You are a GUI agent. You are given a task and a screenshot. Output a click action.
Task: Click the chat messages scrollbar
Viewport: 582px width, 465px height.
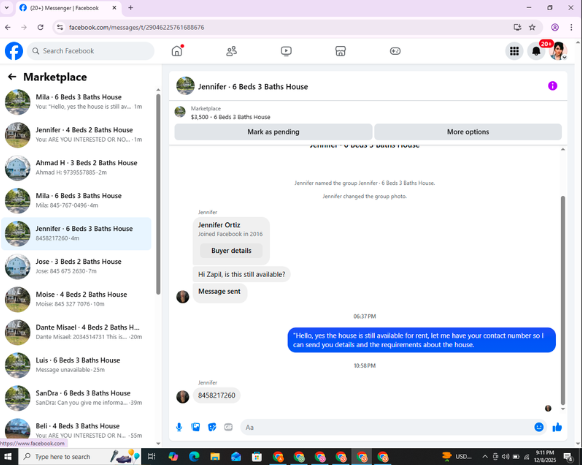(563, 301)
